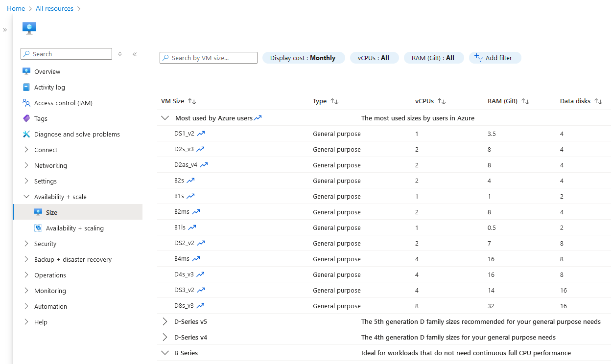Collapse the B-Series group
611x364 pixels.
pos(165,353)
